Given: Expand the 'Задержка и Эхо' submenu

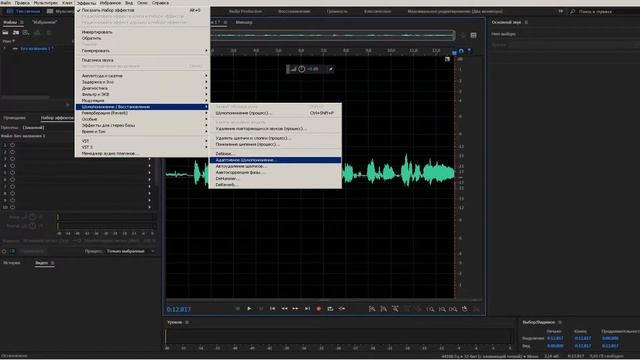Looking at the screenshot, I should (x=142, y=82).
